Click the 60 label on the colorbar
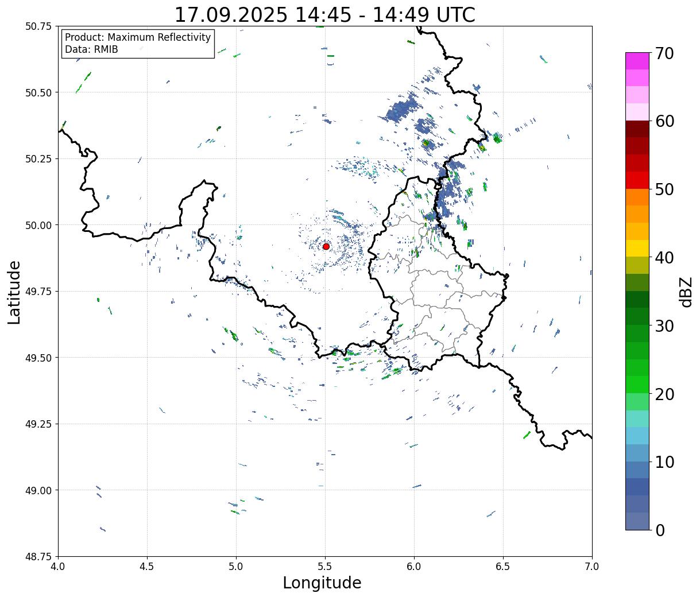This screenshot has height=597, width=700. coord(664,121)
